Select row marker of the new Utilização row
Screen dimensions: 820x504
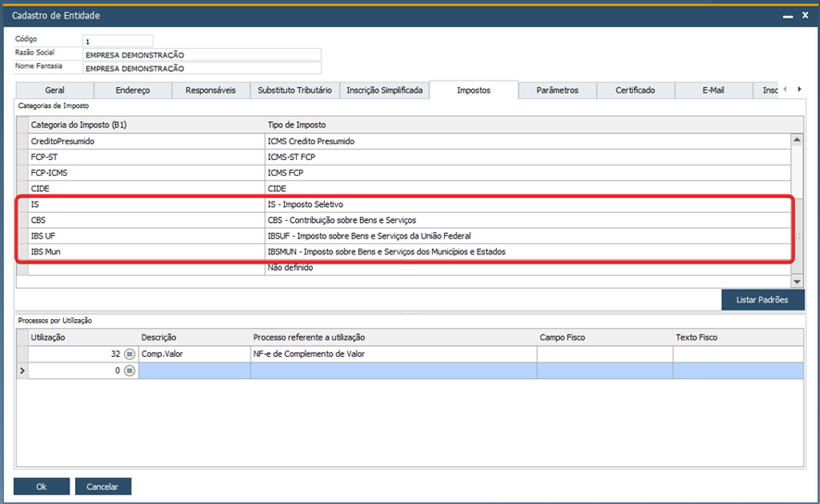pos(21,371)
